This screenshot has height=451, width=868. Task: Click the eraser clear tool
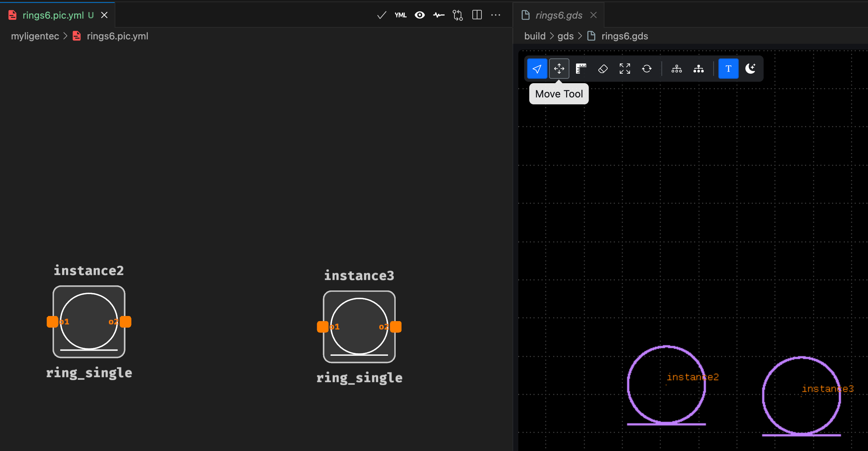603,69
